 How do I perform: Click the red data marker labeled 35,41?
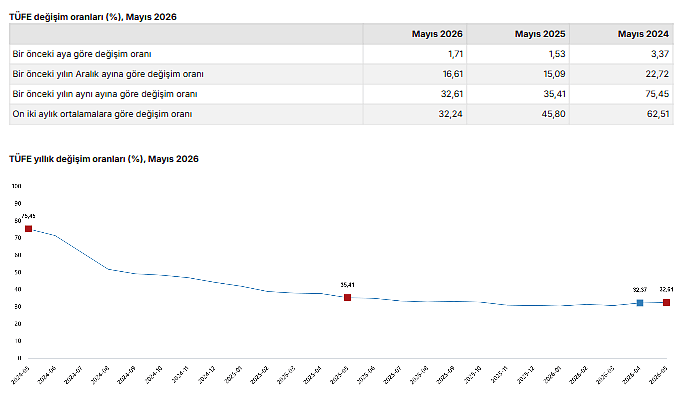point(347,297)
